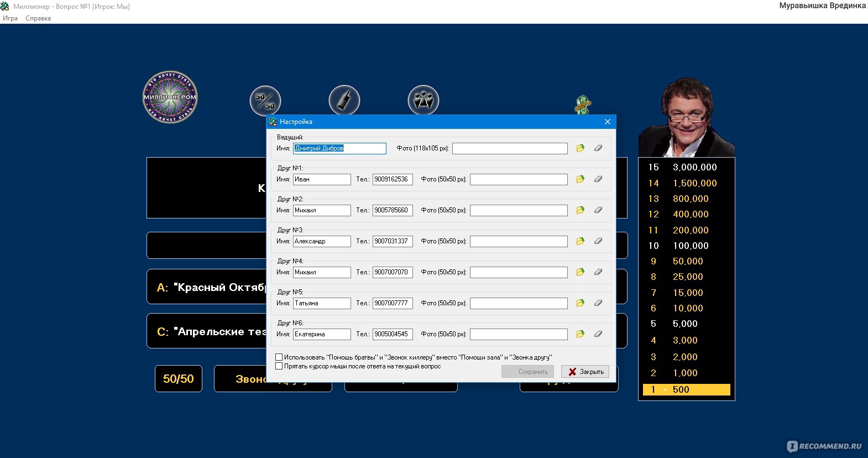Erase photo of Friend №4 Михаил
The width and height of the screenshot is (868, 458).
tap(598, 272)
